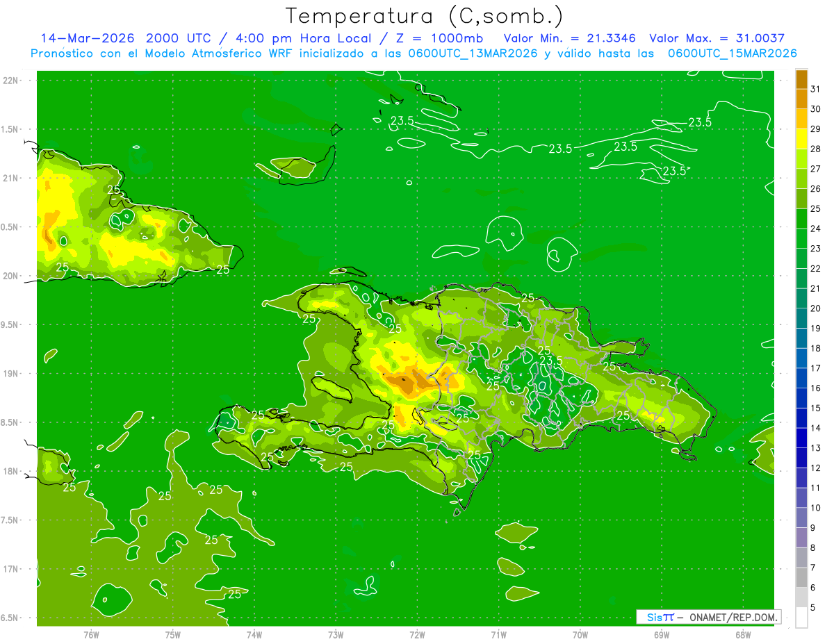The image size is (834, 644).
Task: Click the '22N' latitude axis label
Action: click(11, 81)
